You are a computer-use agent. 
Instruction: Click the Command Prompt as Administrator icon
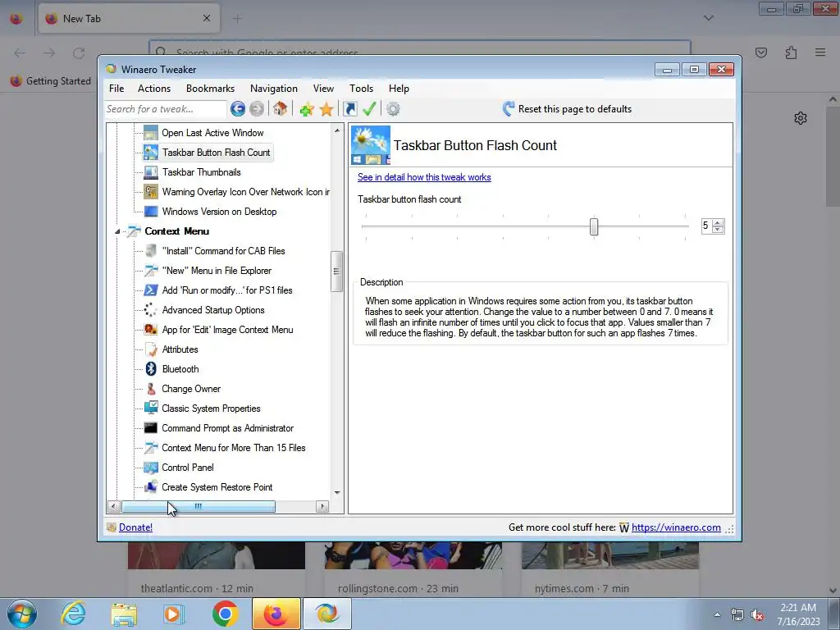(x=151, y=428)
